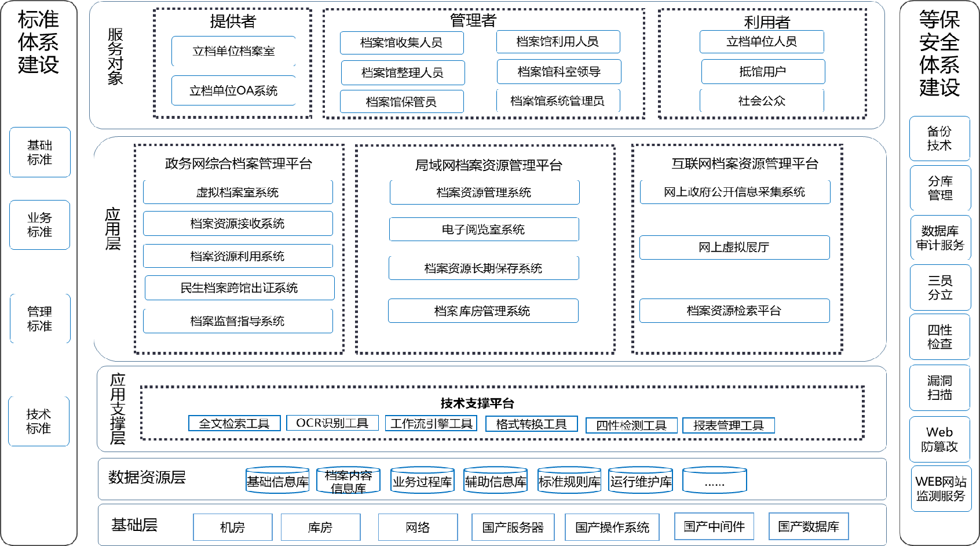Select OCR识别工具 box
The width and height of the screenshot is (980, 546).
click(332, 423)
